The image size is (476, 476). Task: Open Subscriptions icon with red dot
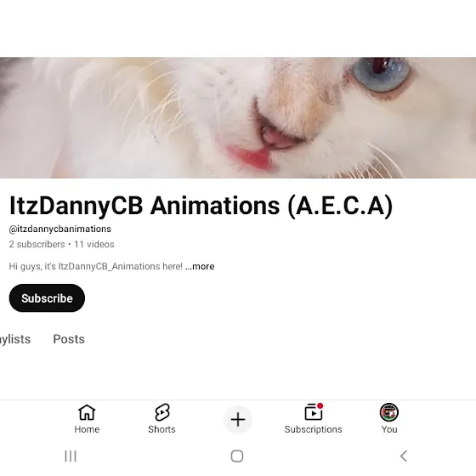(314, 411)
